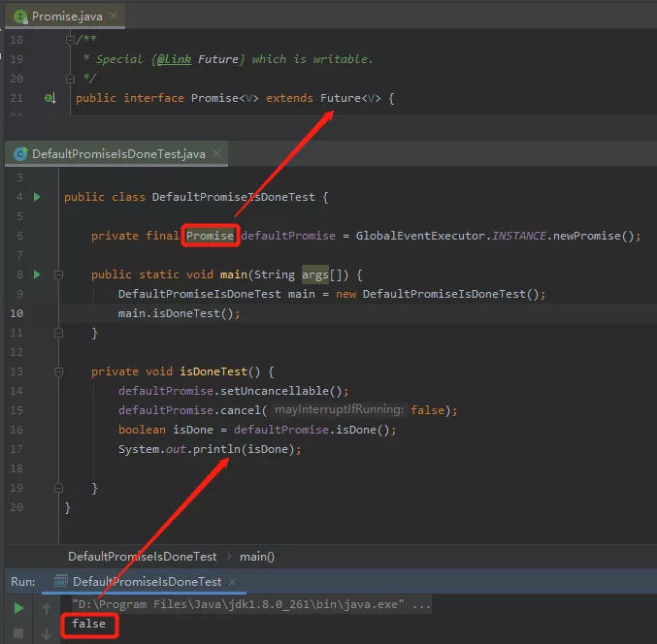Click the class icon on DefaultPromiseIsDoneTest.java tab
This screenshot has height=644, width=657.
(20, 154)
